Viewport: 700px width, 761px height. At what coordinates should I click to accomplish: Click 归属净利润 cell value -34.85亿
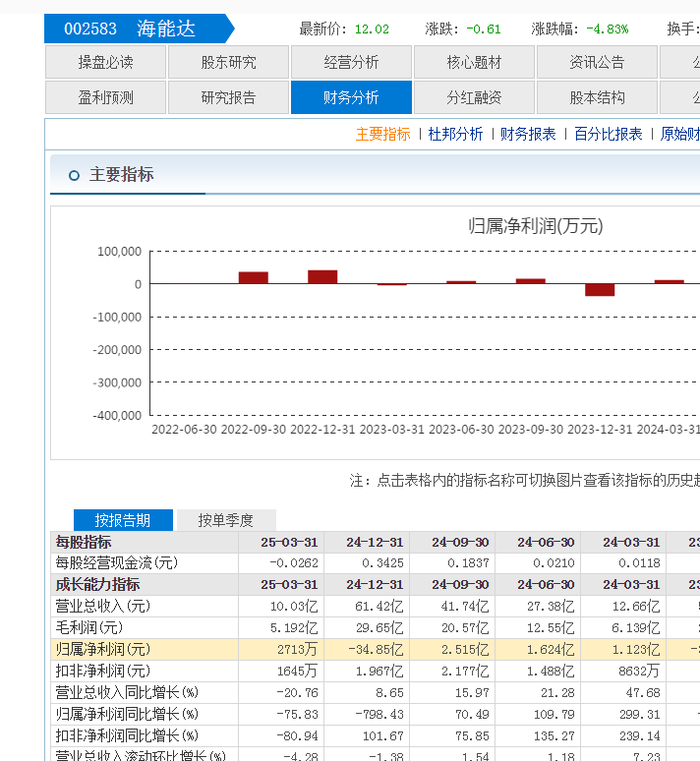point(376,649)
